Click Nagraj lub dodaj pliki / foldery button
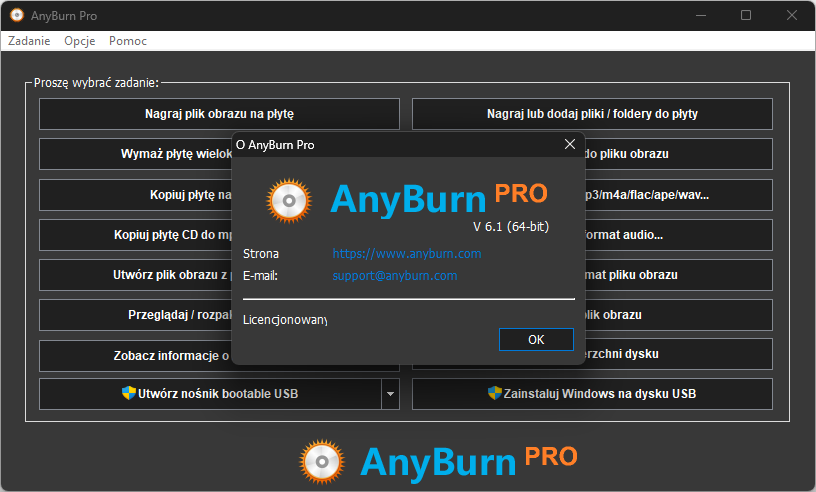 click(x=592, y=114)
